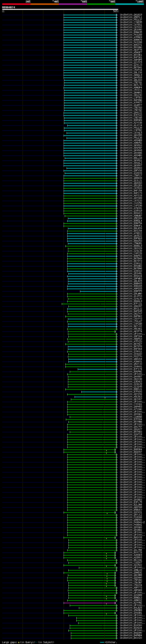
Task: Select label UniRef100_B4FE45
Action: pyautogui.click(x=131, y=311)
